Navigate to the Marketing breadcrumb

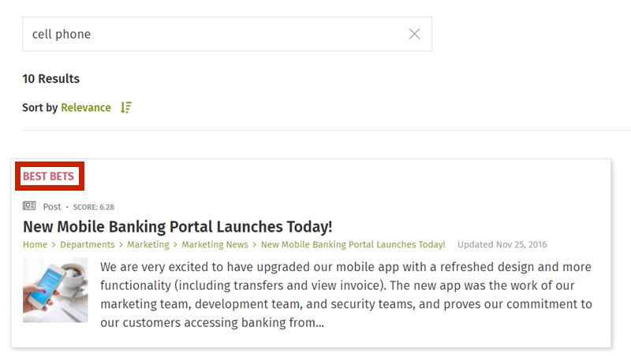148,245
